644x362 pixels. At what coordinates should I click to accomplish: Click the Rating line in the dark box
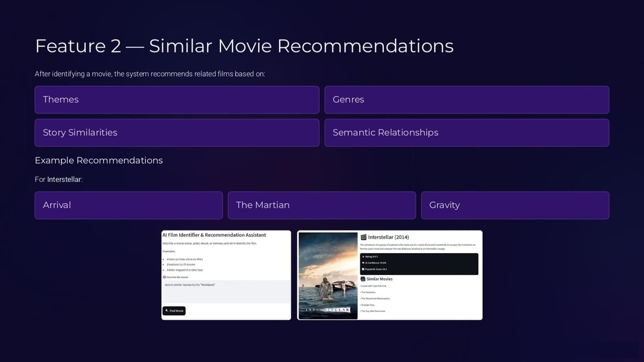pos(370,257)
